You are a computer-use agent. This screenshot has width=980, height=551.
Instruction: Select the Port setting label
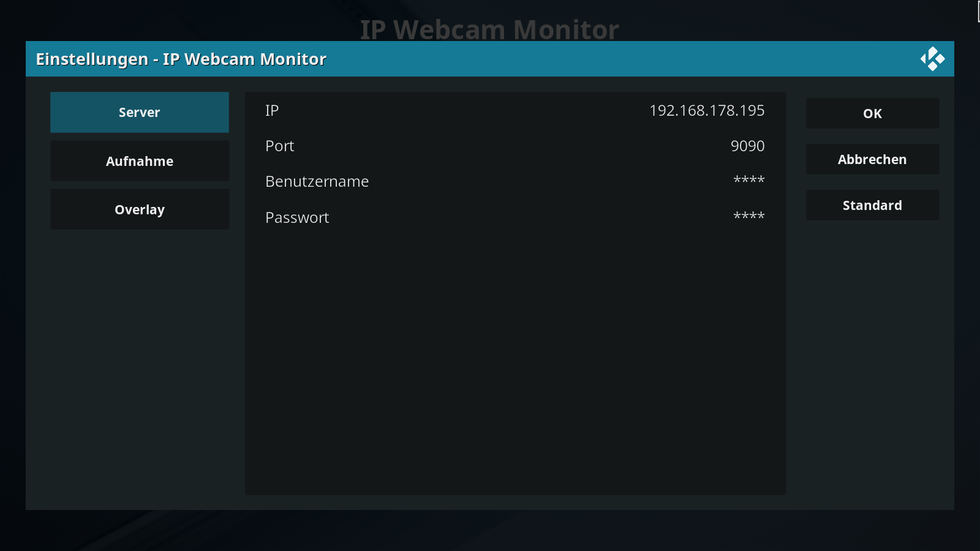point(279,146)
